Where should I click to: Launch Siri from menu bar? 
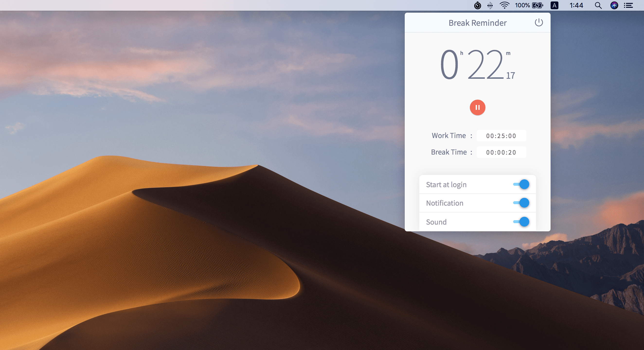coord(614,5)
